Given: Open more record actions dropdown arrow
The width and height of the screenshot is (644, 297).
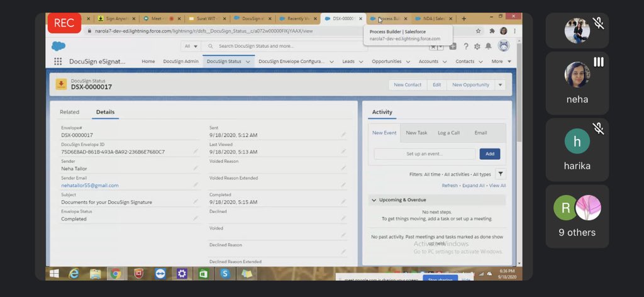Looking at the screenshot, I should pos(500,84).
